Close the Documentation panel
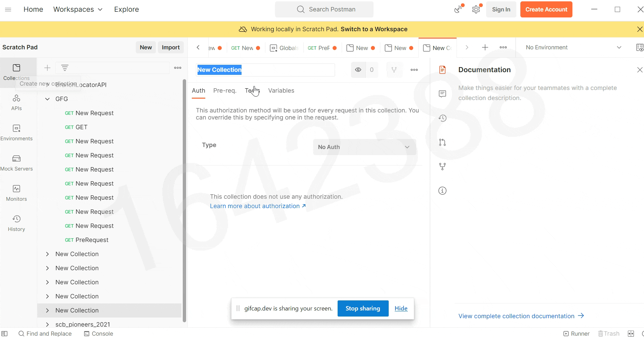This screenshot has height=338, width=644. (x=640, y=70)
